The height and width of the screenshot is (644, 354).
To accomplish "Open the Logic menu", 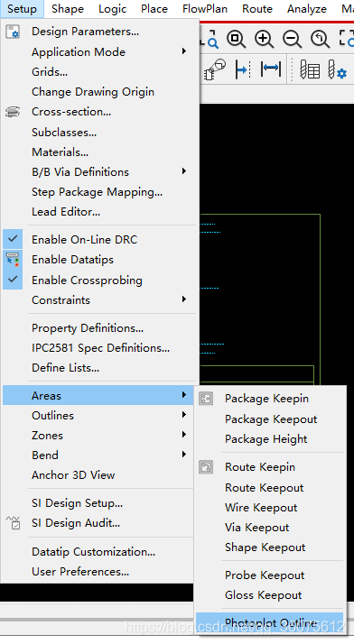I will click(112, 9).
